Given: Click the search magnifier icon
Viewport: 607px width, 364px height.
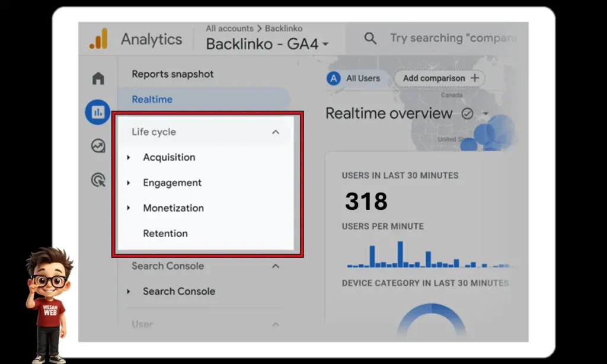Looking at the screenshot, I should [370, 38].
